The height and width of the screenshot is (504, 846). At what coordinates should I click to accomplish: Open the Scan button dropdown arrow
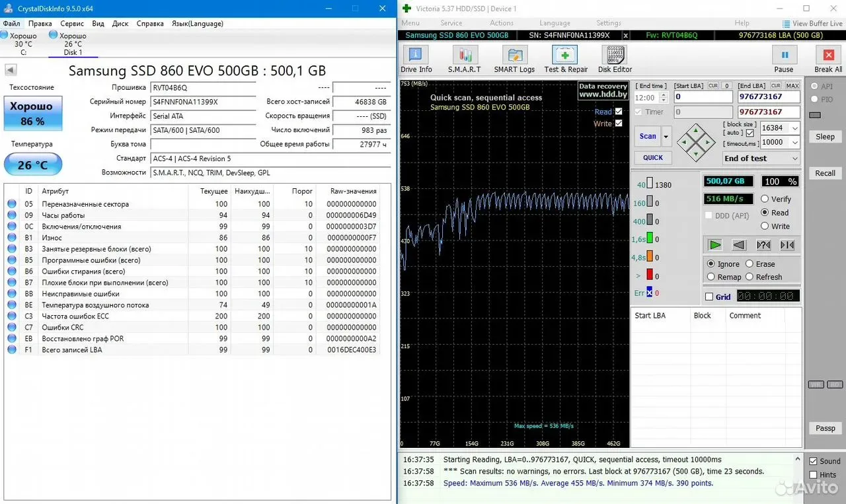point(666,137)
